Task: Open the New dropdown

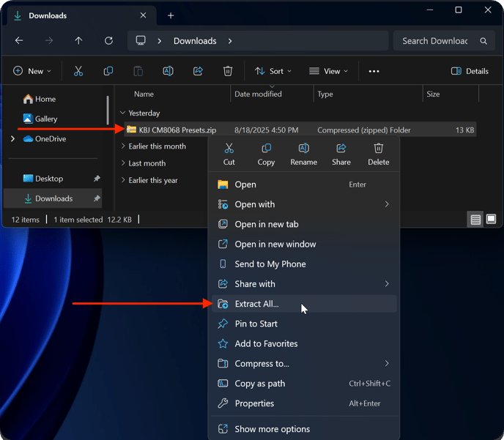Action: [32, 71]
